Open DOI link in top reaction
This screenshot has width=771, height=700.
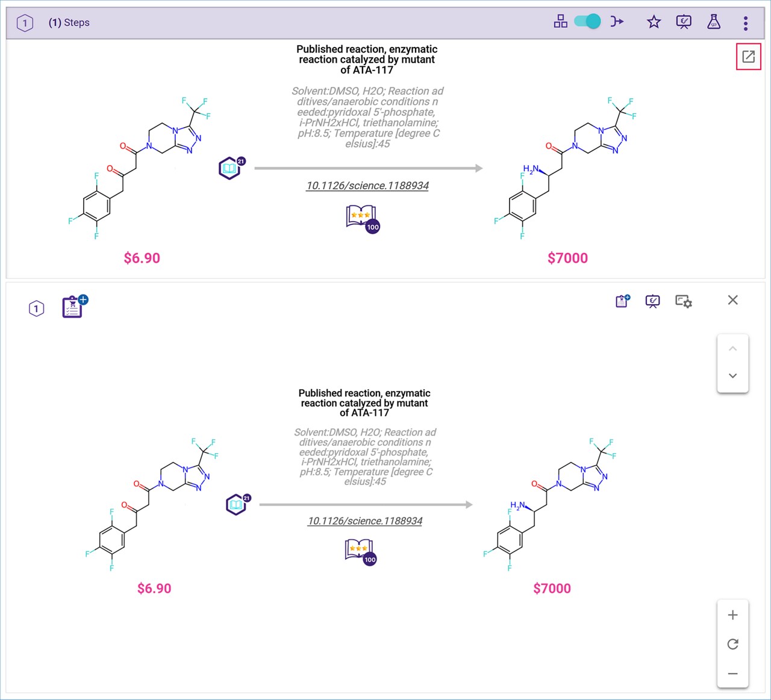(367, 186)
